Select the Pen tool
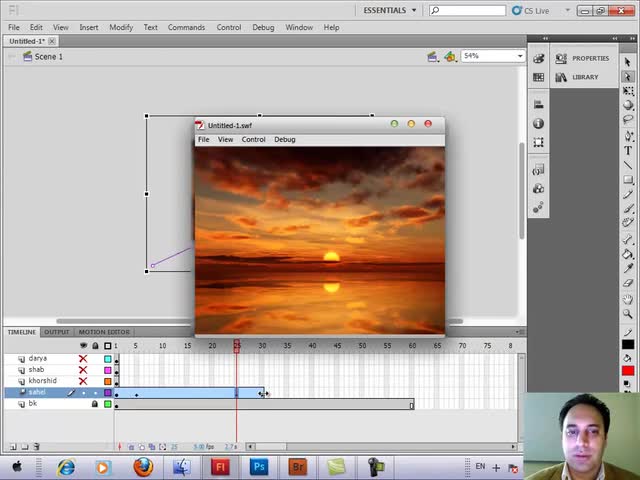This screenshot has width=640, height=480. click(628, 136)
